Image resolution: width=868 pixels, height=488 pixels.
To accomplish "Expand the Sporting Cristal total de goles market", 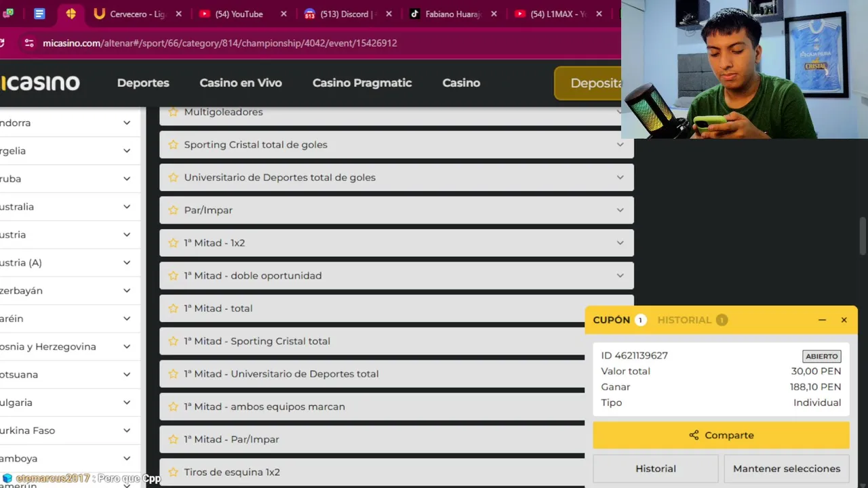I will pyautogui.click(x=620, y=144).
